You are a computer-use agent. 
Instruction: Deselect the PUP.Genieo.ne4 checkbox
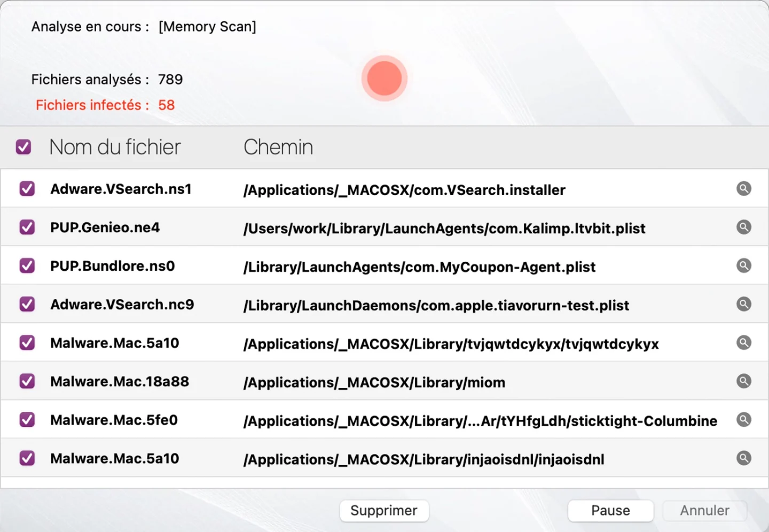[27, 227]
